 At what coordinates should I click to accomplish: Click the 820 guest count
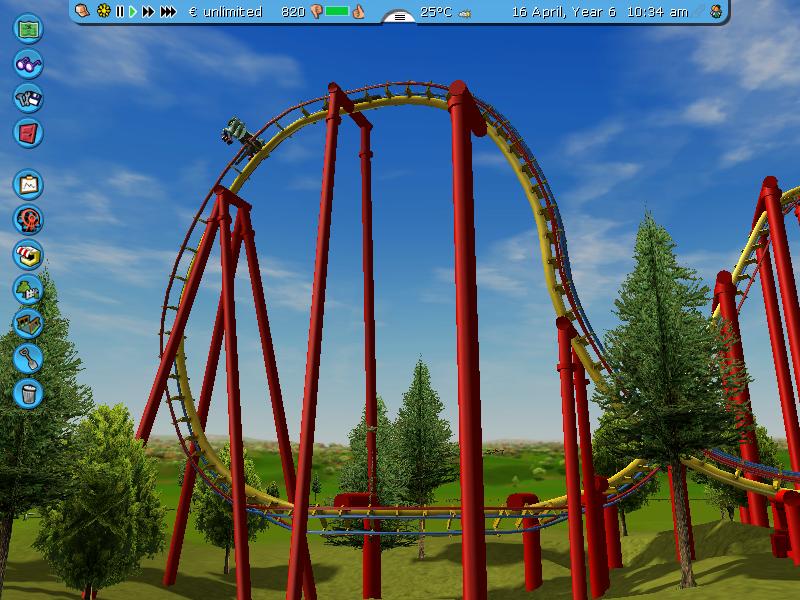(293, 12)
